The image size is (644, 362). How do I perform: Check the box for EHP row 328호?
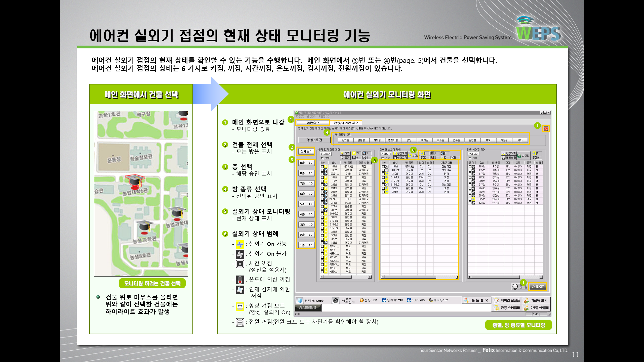click(470, 203)
